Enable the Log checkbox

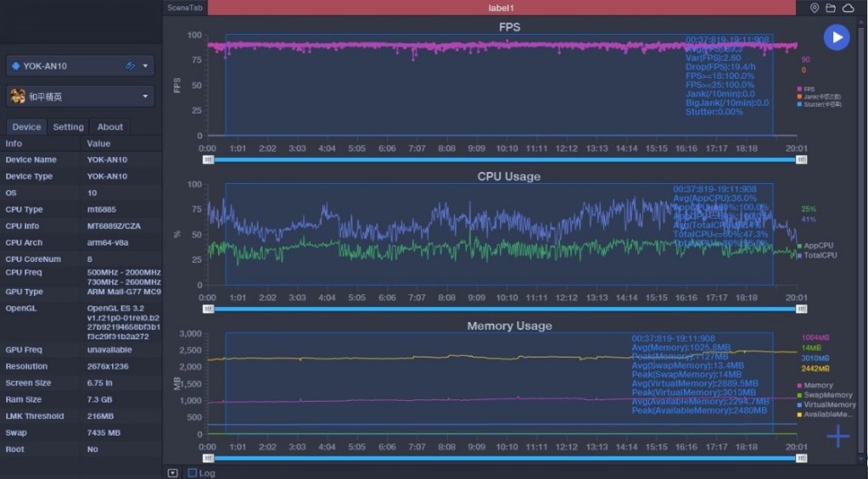click(x=192, y=473)
